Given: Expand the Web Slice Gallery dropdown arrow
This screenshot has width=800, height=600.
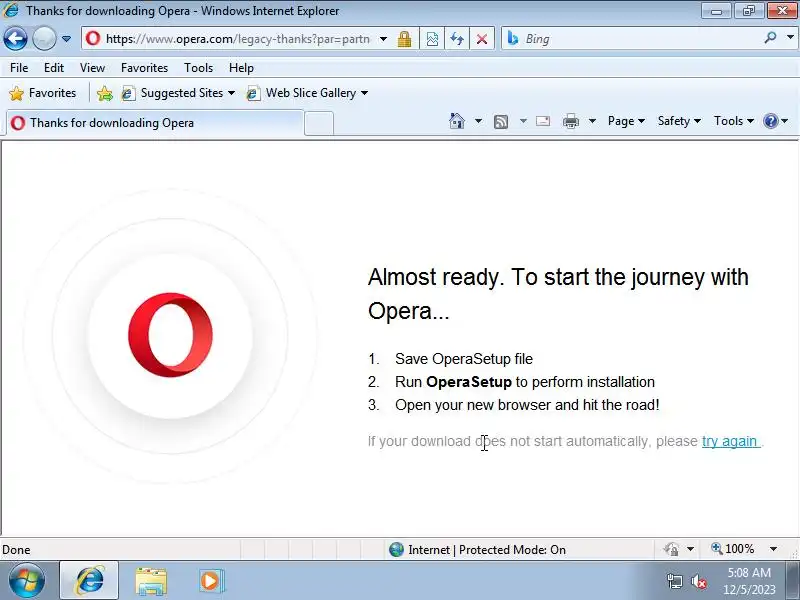Looking at the screenshot, I should [x=364, y=93].
